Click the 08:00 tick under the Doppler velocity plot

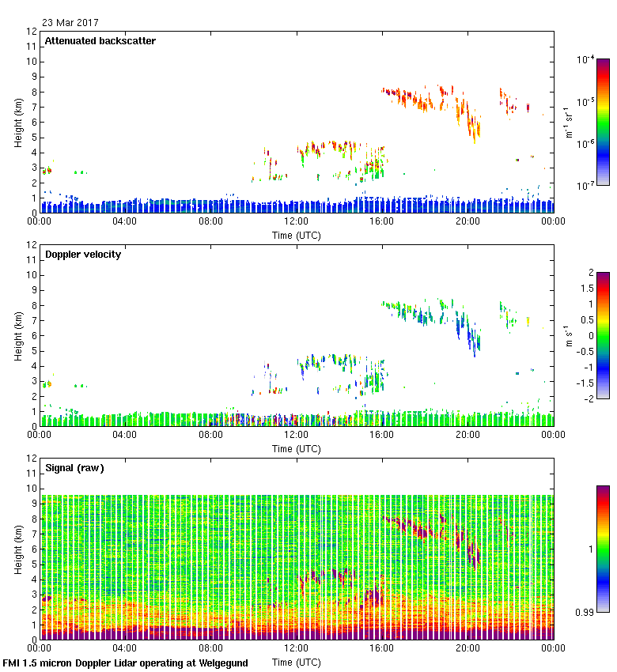coord(211,436)
